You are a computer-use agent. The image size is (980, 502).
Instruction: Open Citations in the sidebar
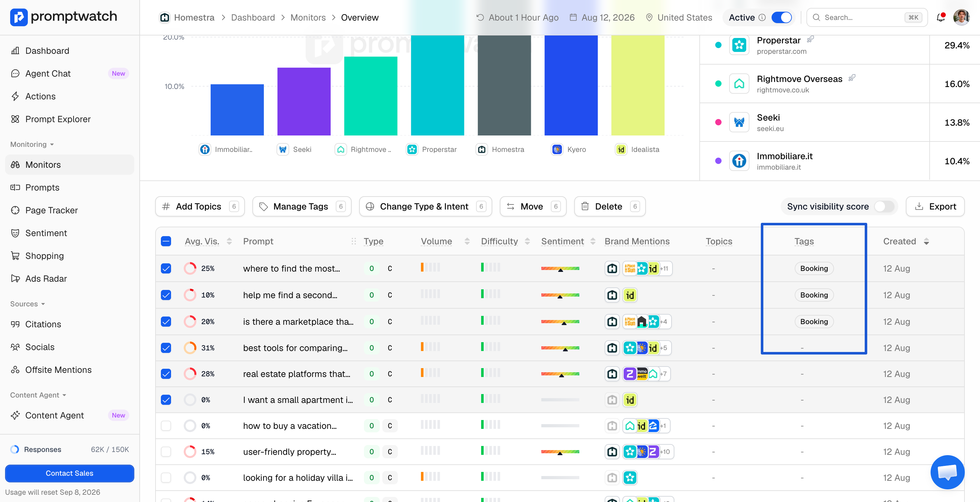[x=70, y=324]
